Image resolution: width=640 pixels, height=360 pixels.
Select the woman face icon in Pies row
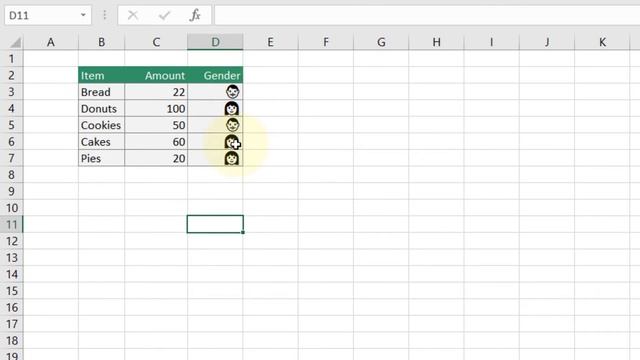[x=232, y=158]
